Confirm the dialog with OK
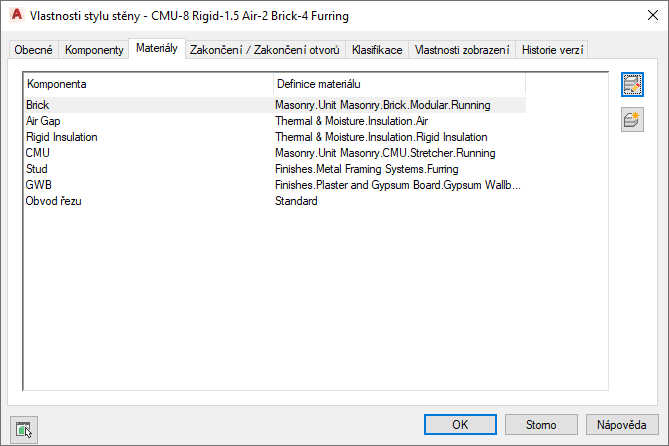The width and height of the screenshot is (669, 446). pyautogui.click(x=460, y=424)
